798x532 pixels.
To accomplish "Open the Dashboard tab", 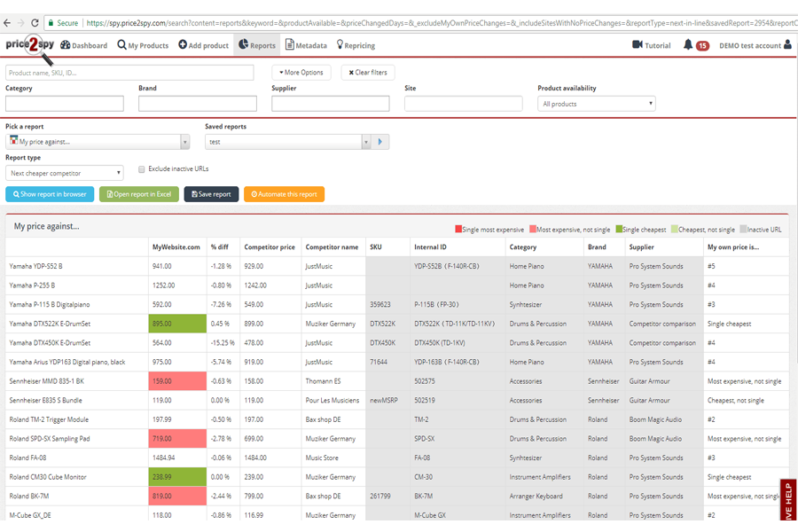I will pos(84,45).
